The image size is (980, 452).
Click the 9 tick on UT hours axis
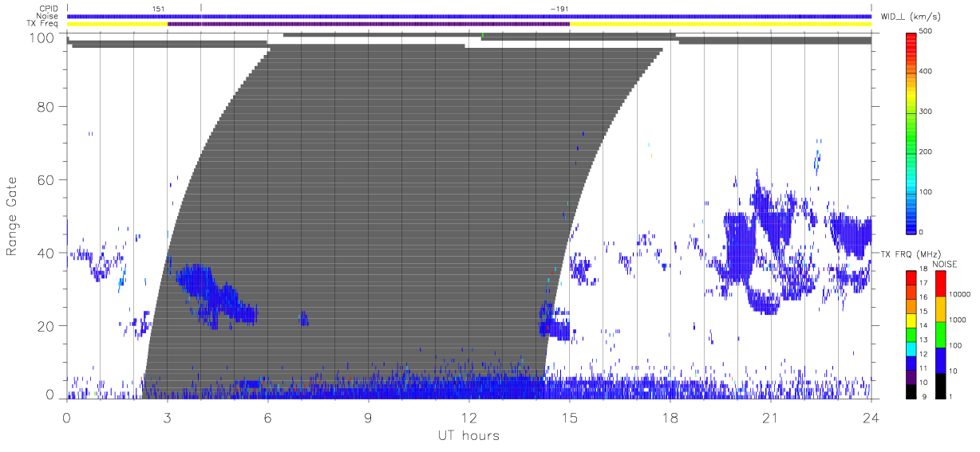(369, 417)
